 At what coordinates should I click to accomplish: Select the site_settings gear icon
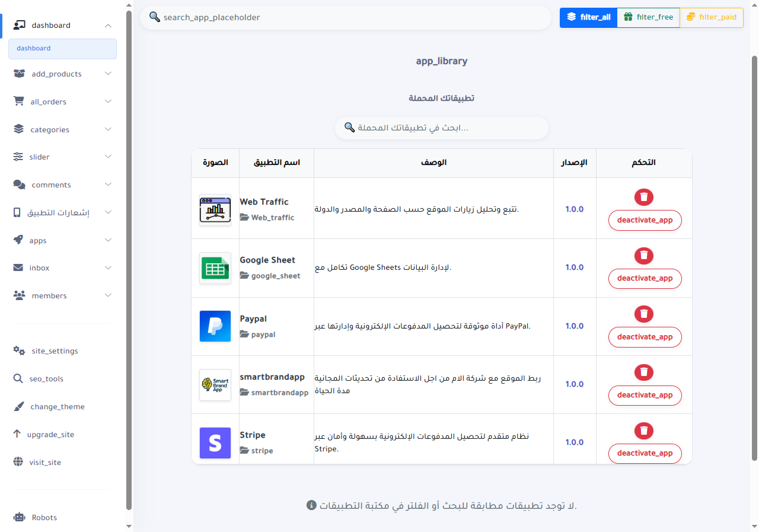click(x=18, y=351)
